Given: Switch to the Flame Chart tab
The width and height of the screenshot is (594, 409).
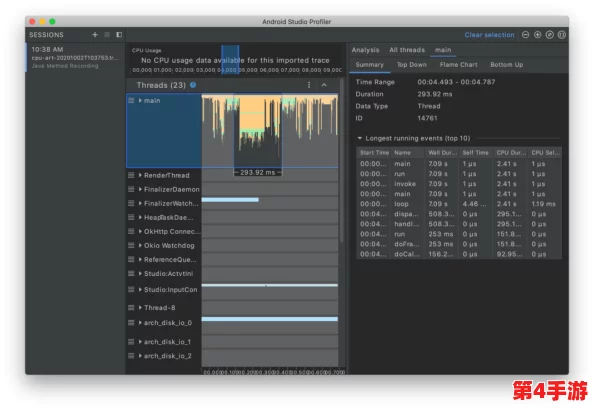Looking at the screenshot, I should pos(458,65).
